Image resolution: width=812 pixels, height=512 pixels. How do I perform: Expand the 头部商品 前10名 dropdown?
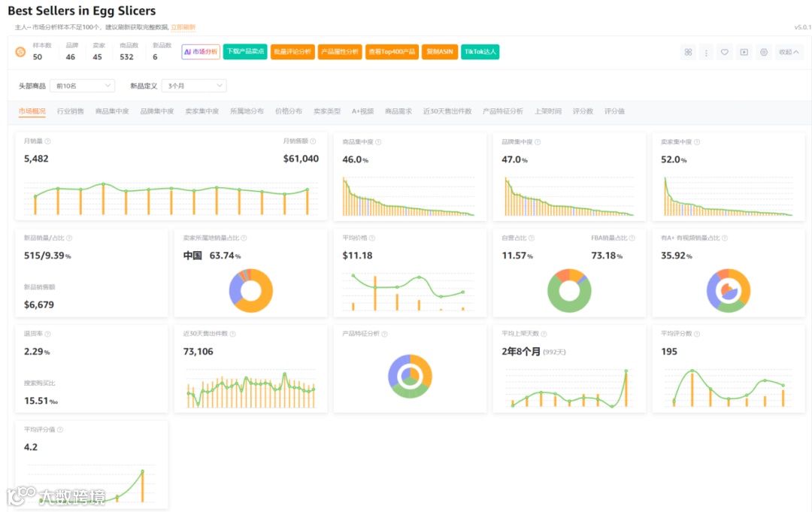(x=83, y=86)
